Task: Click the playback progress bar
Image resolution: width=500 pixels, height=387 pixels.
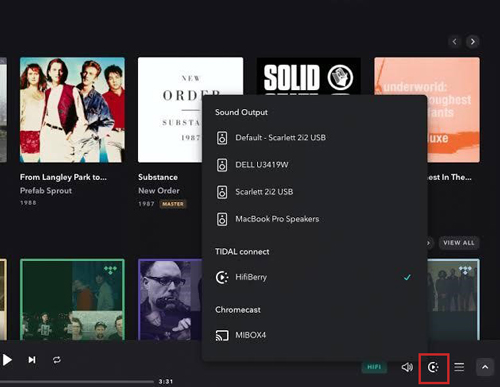Action: pos(77,382)
